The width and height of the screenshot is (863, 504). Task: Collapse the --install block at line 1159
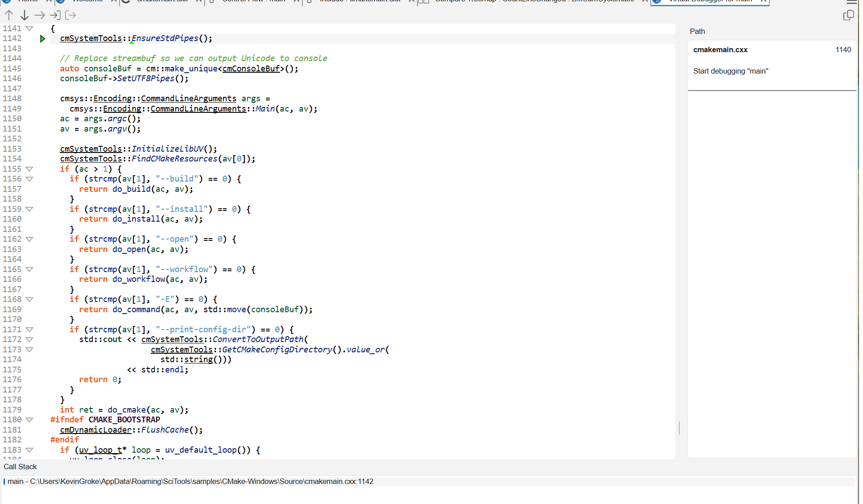tap(29, 209)
